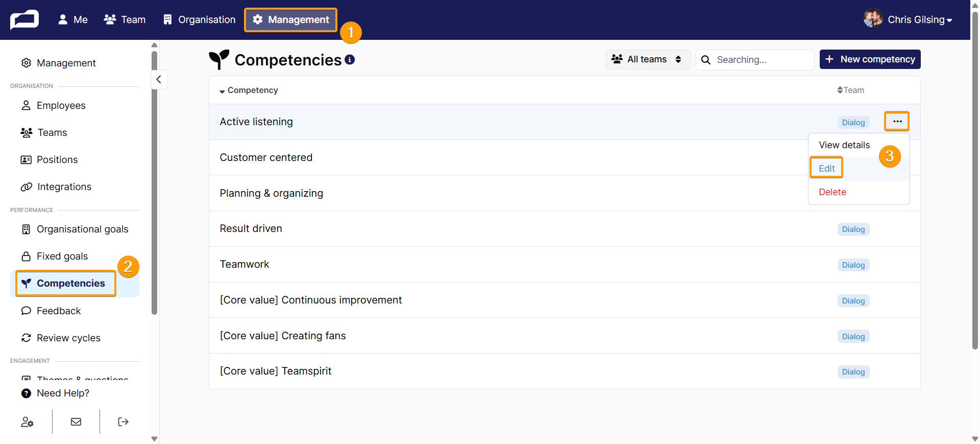This screenshot has width=980, height=444.
Task: Open the Team tab
Action: tap(125, 19)
